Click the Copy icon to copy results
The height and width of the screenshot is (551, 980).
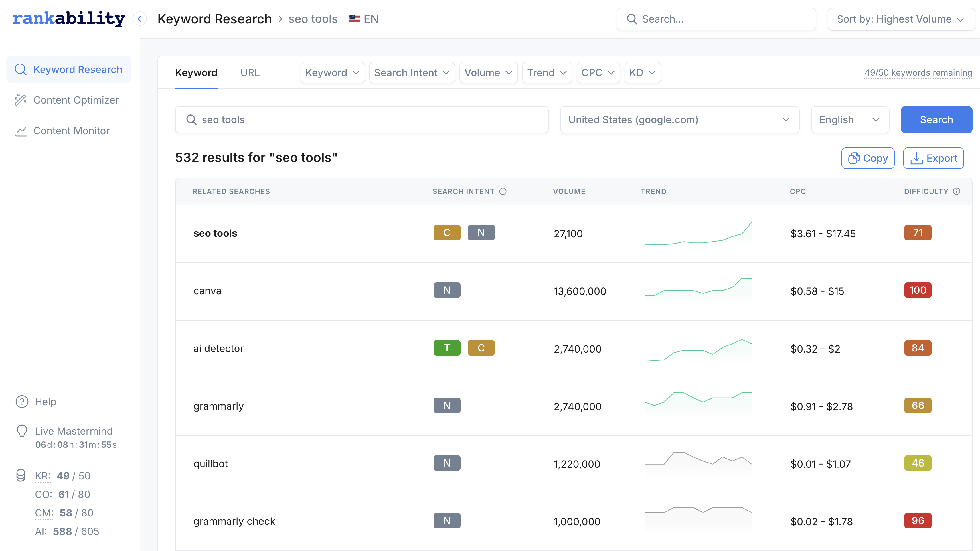click(855, 158)
